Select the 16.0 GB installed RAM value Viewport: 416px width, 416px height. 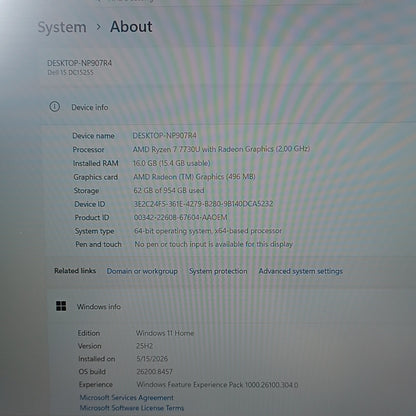[171, 163]
